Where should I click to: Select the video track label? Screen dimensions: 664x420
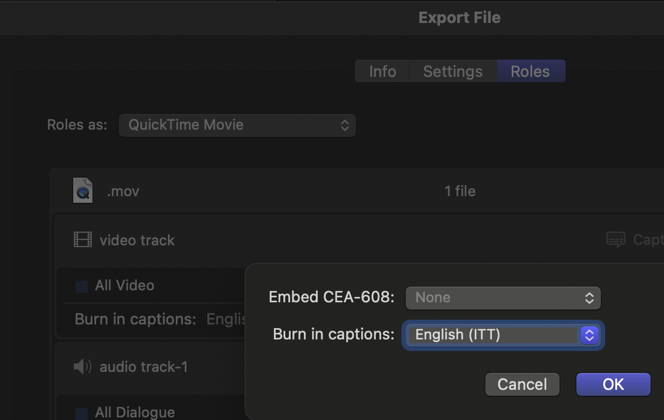[x=137, y=240]
